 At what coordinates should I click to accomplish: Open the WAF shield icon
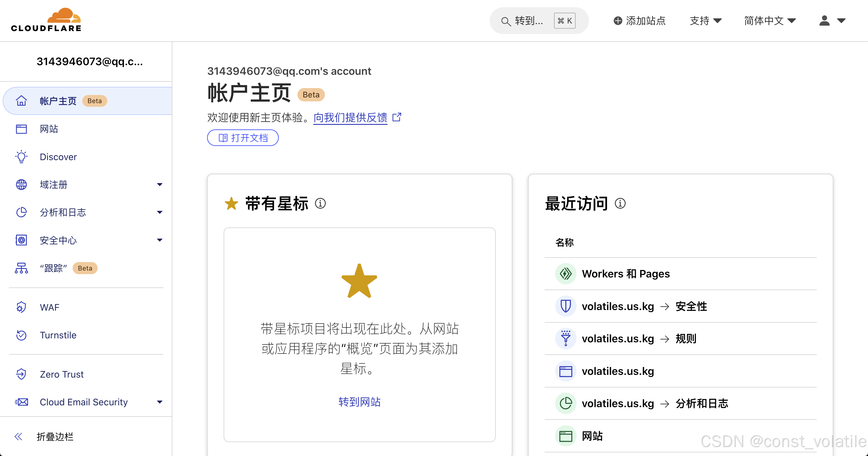coord(21,307)
